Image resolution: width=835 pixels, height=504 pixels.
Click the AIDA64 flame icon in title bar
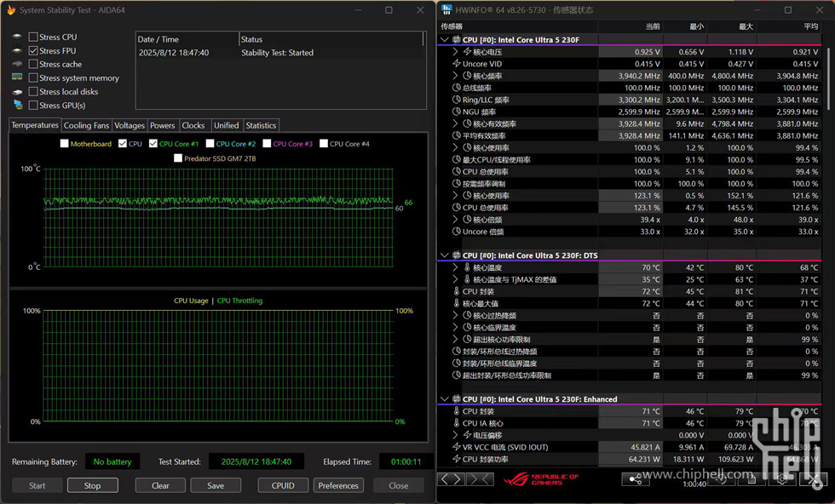[10, 10]
